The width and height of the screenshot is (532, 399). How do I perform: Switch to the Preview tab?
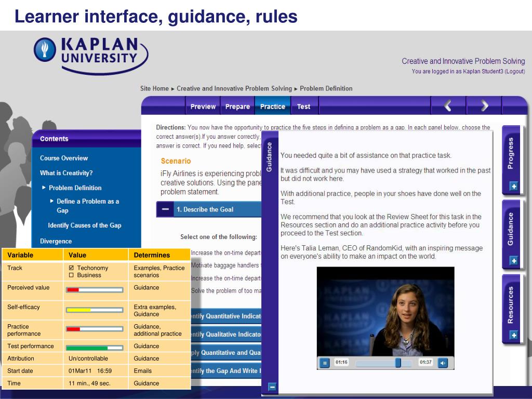coord(203,106)
